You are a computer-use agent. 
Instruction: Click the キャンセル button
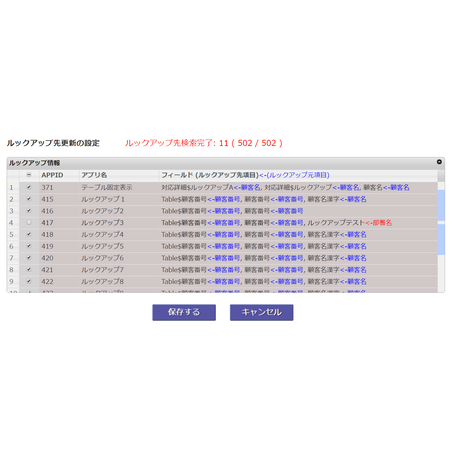coord(262,312)
